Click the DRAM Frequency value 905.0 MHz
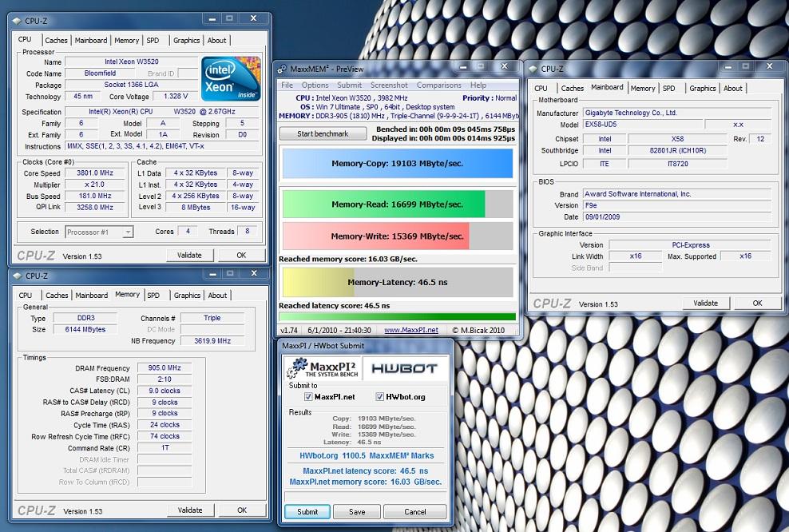 point(164,368)
